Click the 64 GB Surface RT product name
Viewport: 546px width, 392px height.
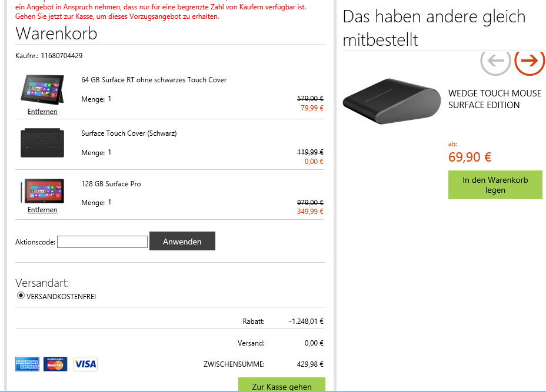[x=154, y=80]
